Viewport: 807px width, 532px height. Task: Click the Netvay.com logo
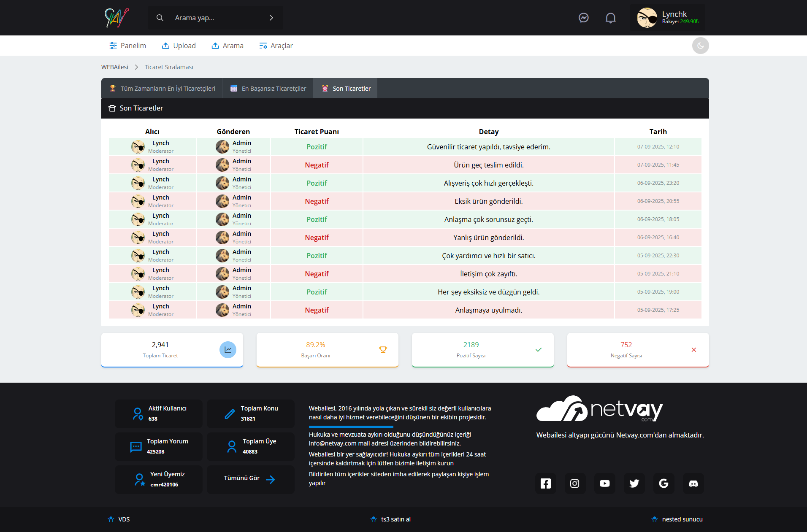coord(599,408)
